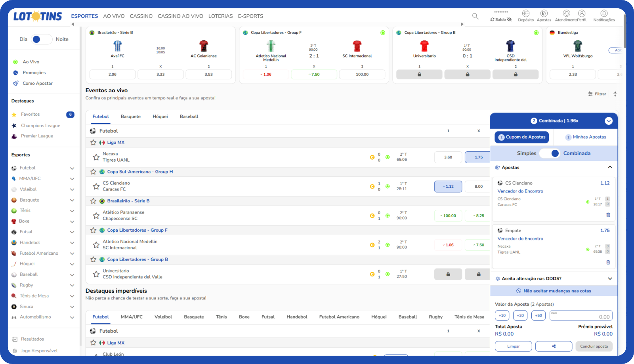Image resolution: width=634 pixels, height=364 pixels.
Task: Open Copa Libertadores - Group F league link
Action: (137, 230)
